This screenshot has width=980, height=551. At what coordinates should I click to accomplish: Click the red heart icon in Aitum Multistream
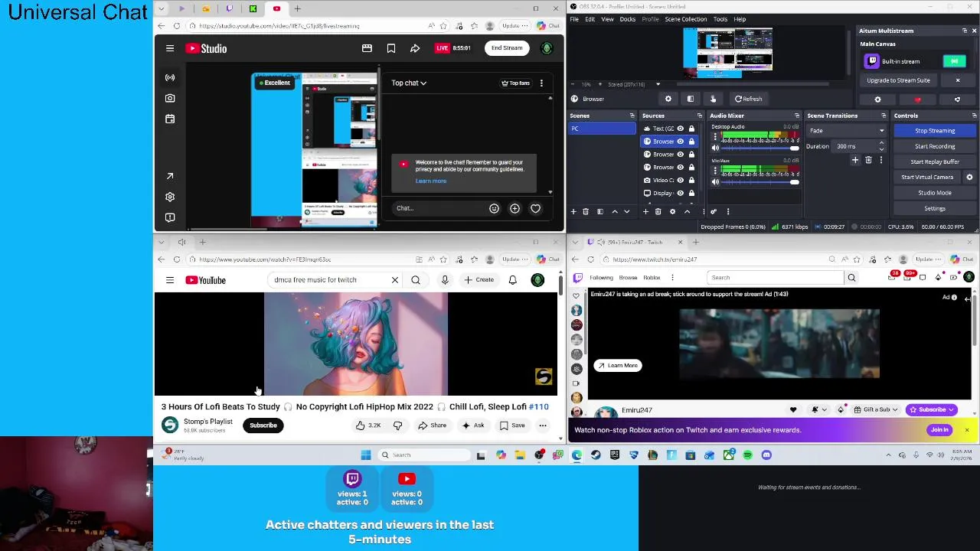coord(917,99)
